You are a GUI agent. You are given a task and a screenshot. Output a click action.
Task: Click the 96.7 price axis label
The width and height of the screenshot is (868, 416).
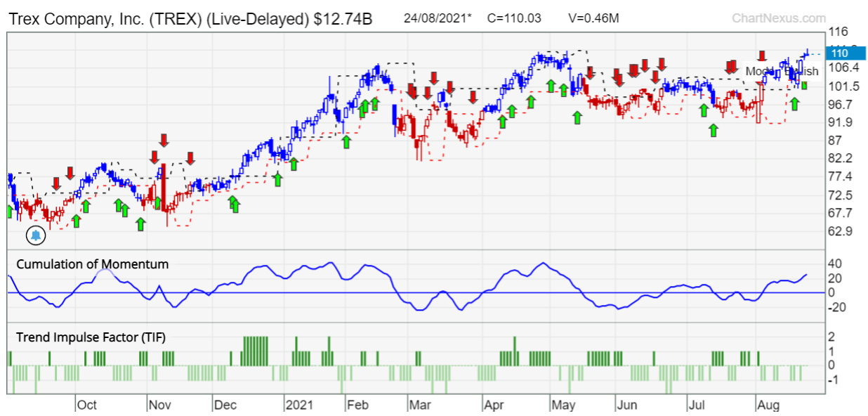(x=841, y=104)
